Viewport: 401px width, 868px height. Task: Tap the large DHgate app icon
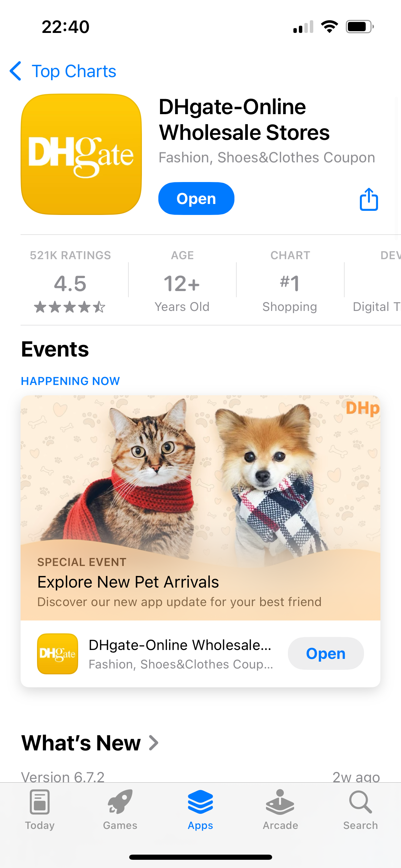point(81,154)
